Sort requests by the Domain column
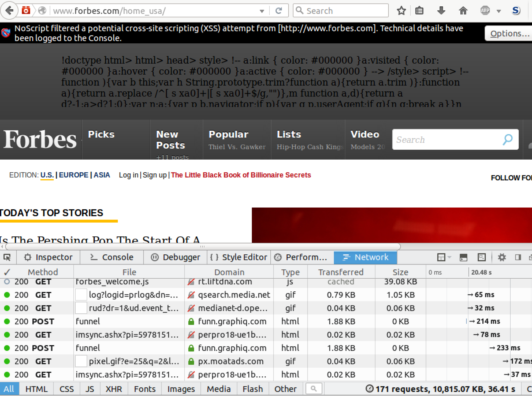Image resolution: width=532 pixels, height=396 pixels. click(x=229, y=272)
